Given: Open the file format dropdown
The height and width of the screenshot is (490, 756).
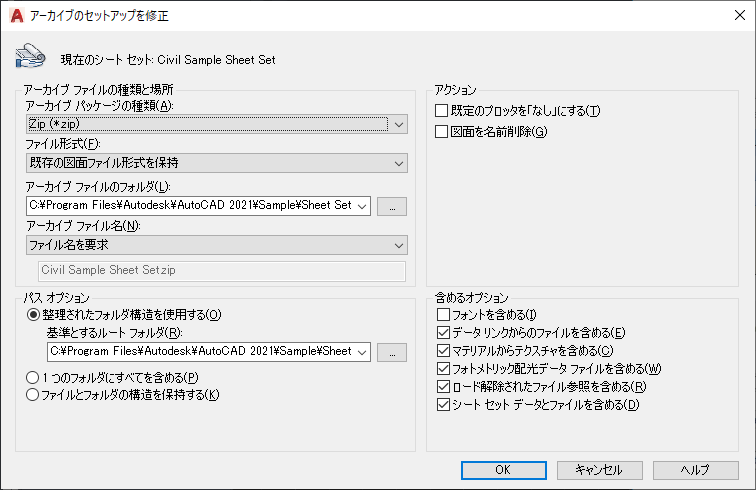Looking at the screenshot, I should (216, 163).
